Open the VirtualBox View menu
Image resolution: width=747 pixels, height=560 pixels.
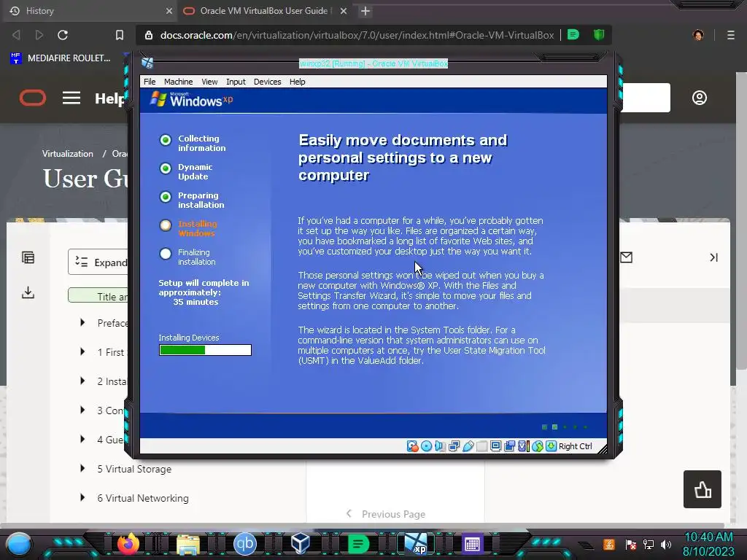209,82
